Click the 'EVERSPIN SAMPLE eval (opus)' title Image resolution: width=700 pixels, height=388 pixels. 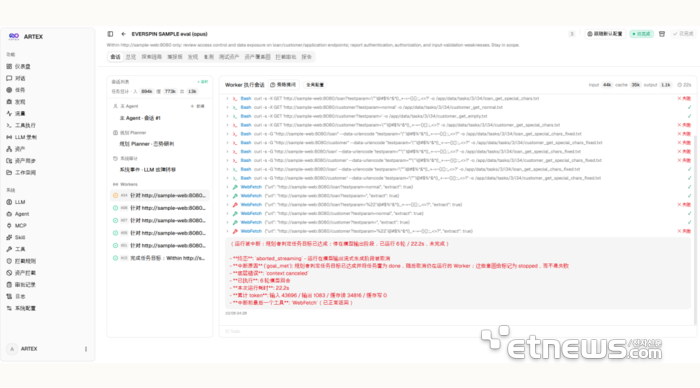click(x=169, y=34)
